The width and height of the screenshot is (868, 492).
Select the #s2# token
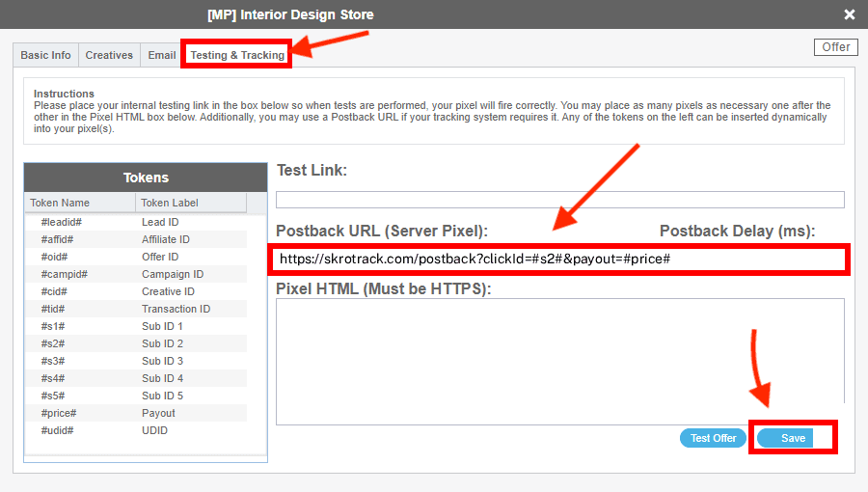pyautogui.click(x=53, y=343)
